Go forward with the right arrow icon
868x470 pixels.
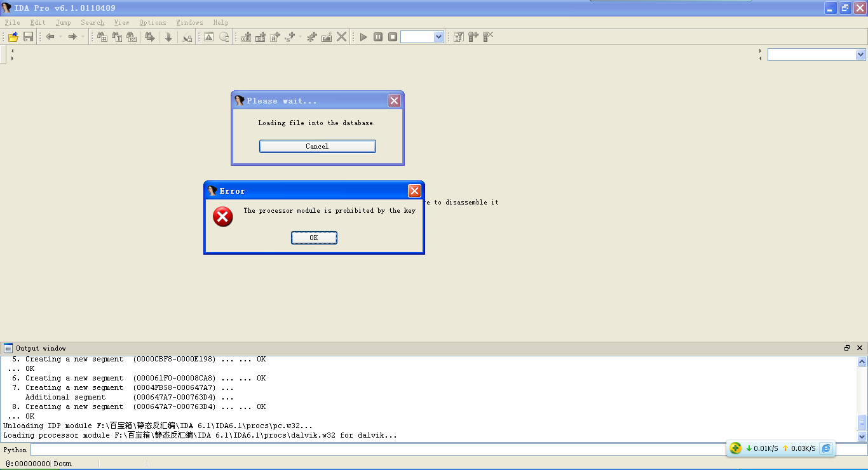pyautogui.click(x=72, y=37)
